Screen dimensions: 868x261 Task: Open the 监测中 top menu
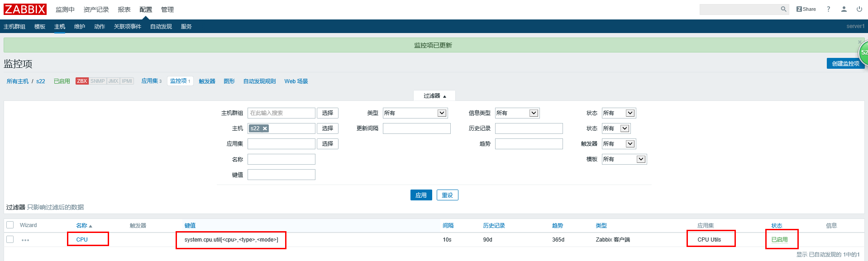pyautogui.click(x=65, y=9)
